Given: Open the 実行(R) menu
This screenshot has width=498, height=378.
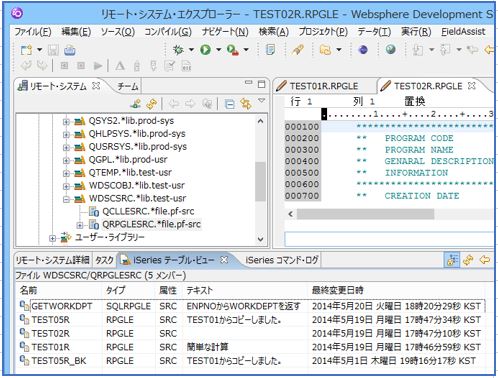Looking at the screenshot, I should coord(416,32).
